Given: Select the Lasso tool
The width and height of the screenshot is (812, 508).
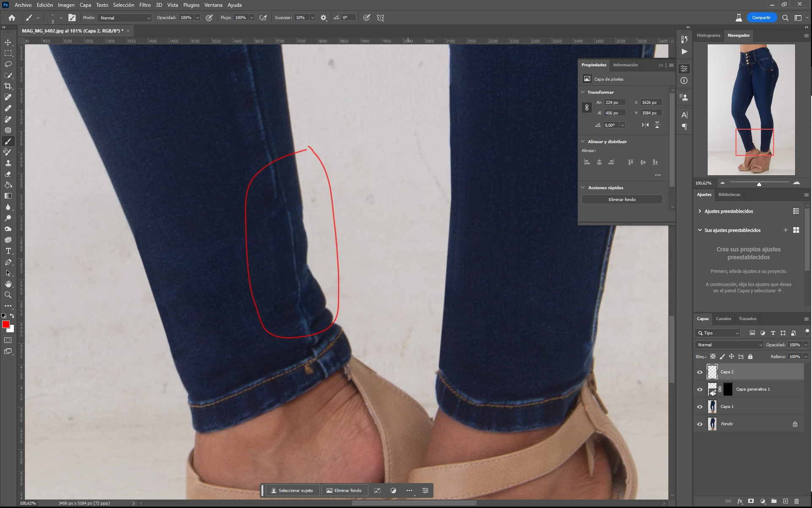Looking at the screenshot, I should pyautogui.click(x=8, y=64).
